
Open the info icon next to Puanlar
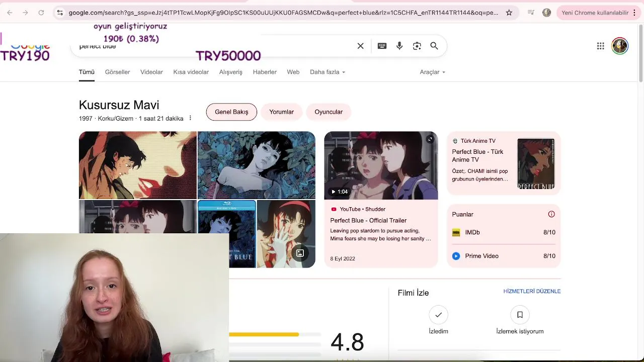point(551,214)
